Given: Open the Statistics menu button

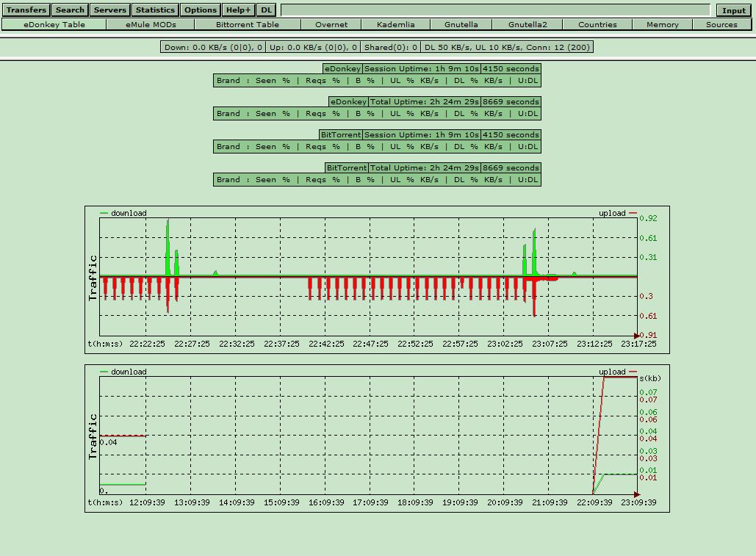Looking at the screenshot, I should pyautogui.click(x=155, y=10).
